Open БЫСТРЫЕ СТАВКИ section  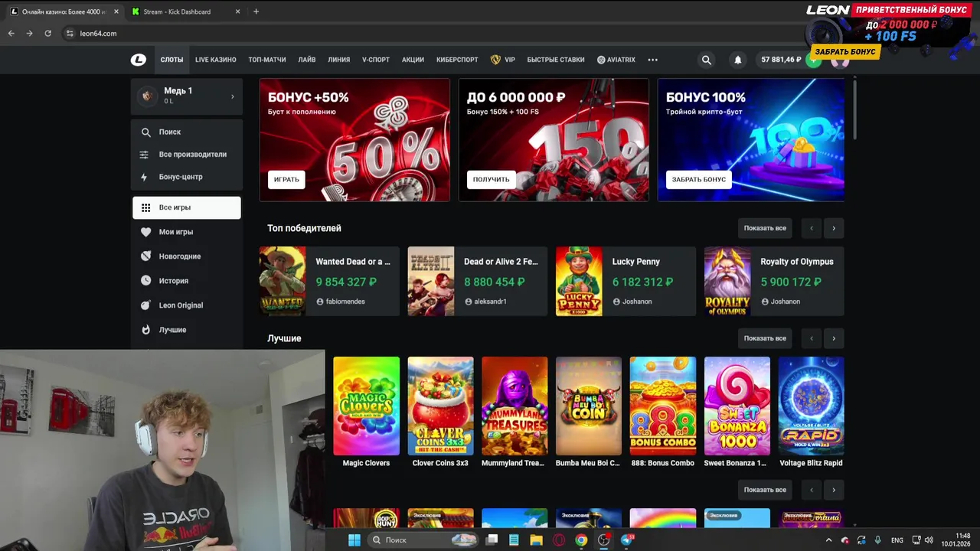(x=556, y=60)
